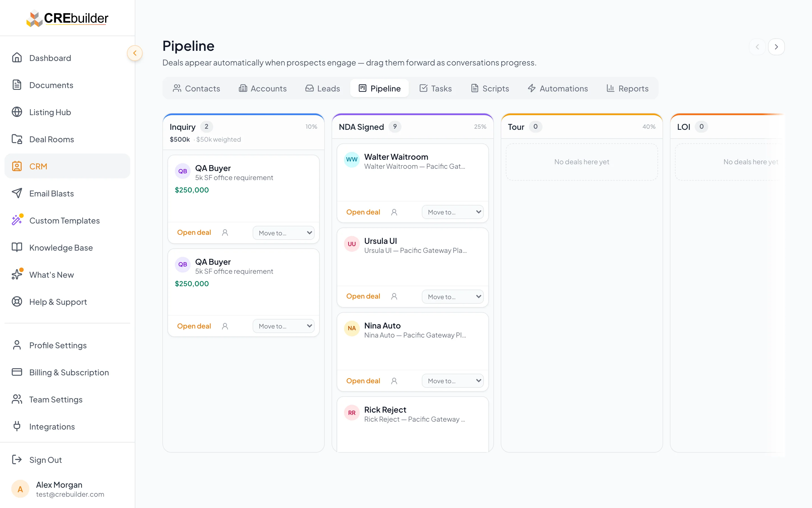Click the Custom Templates magic wand icon
This screenshot has height=508, width=812.
[17, 220]
